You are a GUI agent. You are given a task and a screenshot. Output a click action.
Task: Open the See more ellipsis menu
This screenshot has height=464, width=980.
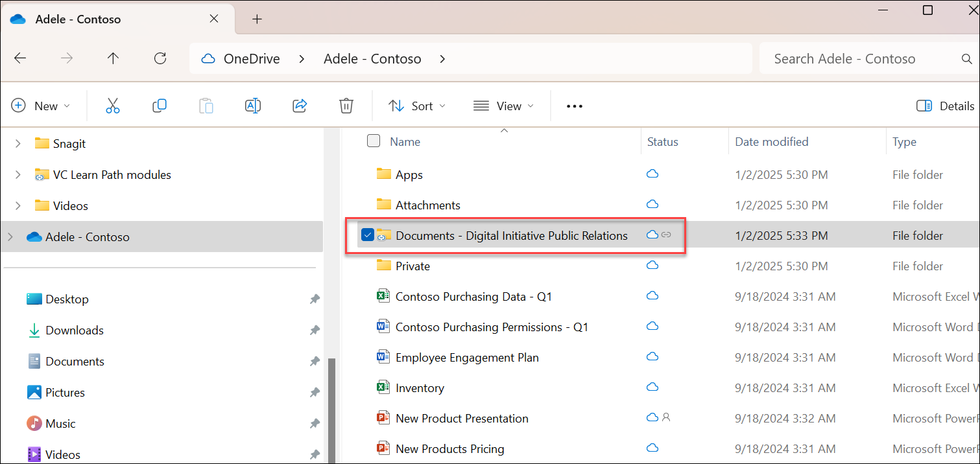[573, 105]
